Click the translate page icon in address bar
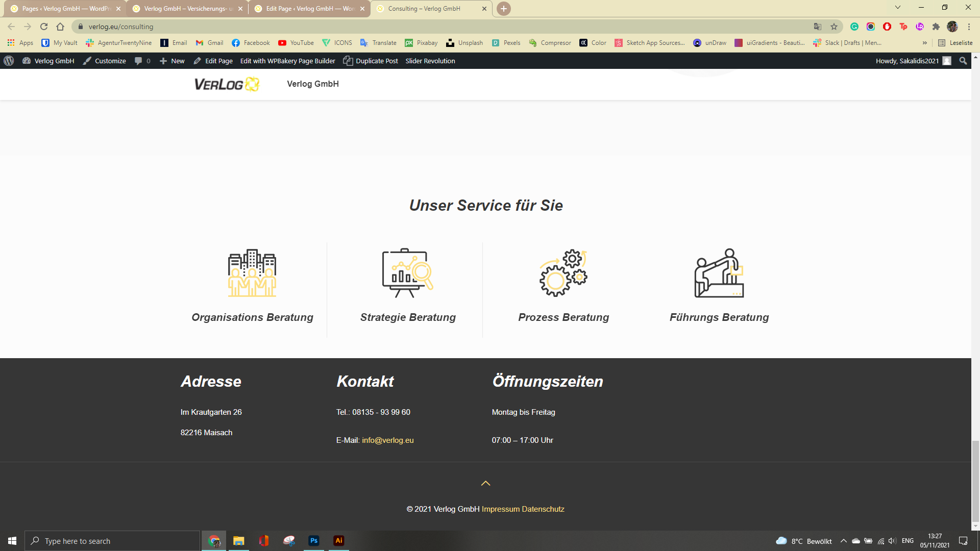 click(x=818, y=27)
